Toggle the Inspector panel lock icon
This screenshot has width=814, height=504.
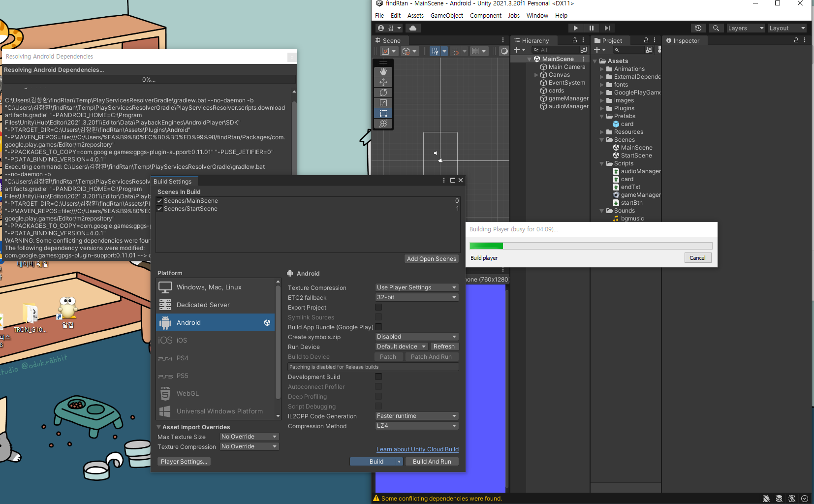pyautogui.click(x=796, y=40)
